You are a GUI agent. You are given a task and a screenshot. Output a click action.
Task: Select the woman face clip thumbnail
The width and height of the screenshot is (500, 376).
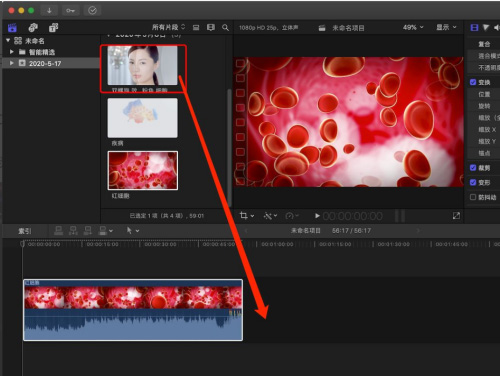point(143,65)
